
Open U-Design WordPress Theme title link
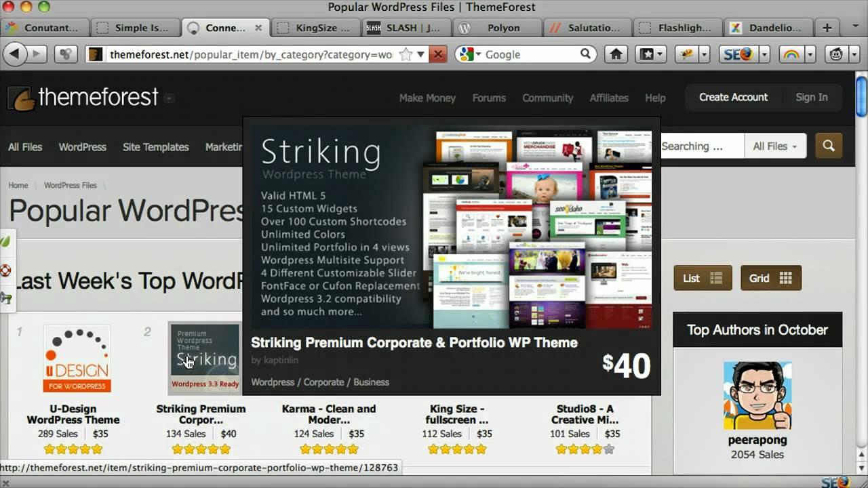[x=73, y=414]
